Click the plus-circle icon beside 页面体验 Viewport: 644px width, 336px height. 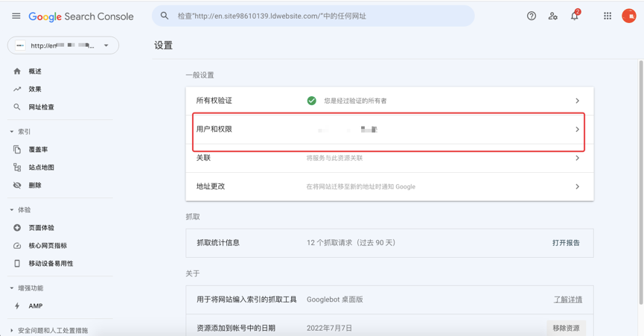pyautogui.click(x=17, y=227)
